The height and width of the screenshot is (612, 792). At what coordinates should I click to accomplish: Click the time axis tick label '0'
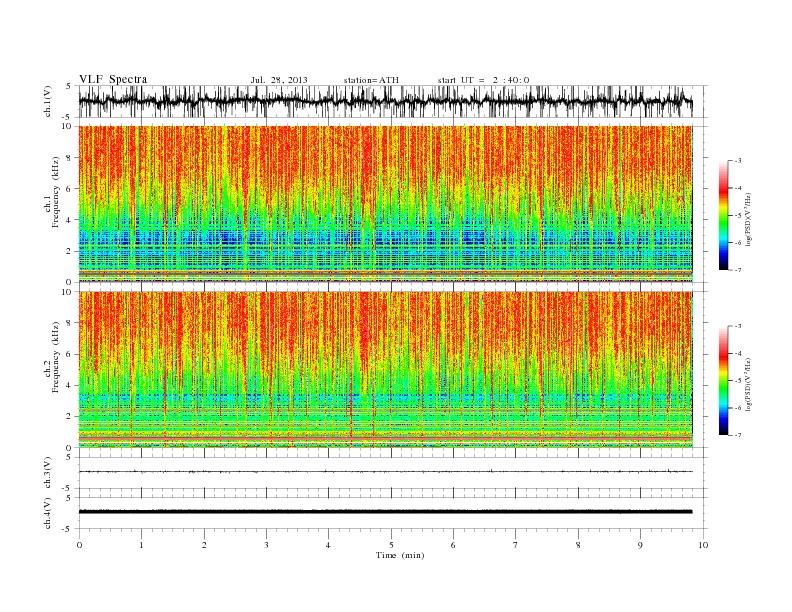point(79,545)
